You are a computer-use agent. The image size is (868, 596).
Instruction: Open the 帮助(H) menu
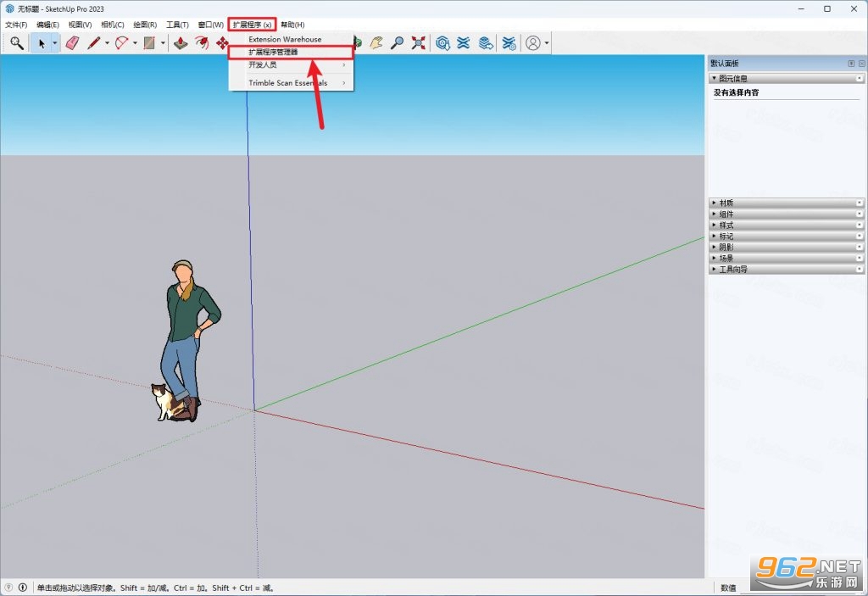292,25
